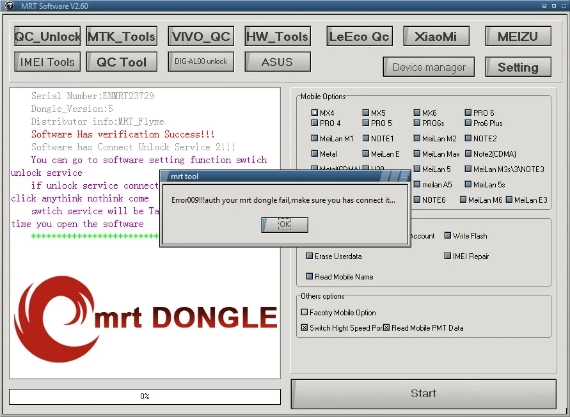Click the Serial Number:ENMRT23729 log line
The height and width of the screenshot is (417, 570).
[x=93, y=96]
